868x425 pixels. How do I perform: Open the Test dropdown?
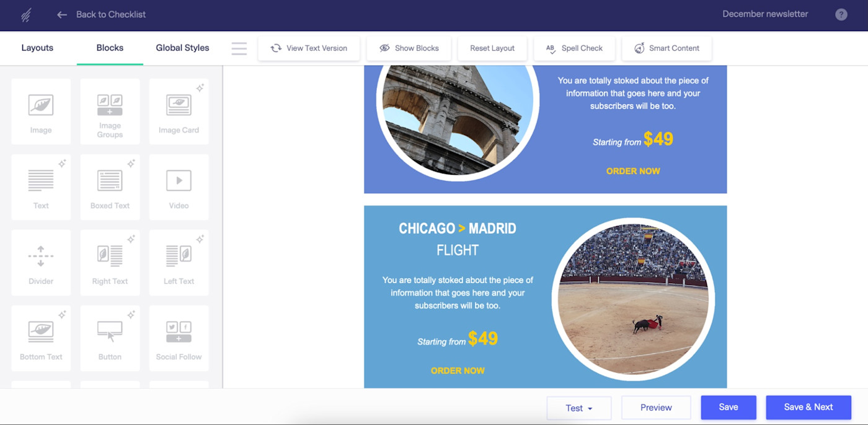pos(579,408)
